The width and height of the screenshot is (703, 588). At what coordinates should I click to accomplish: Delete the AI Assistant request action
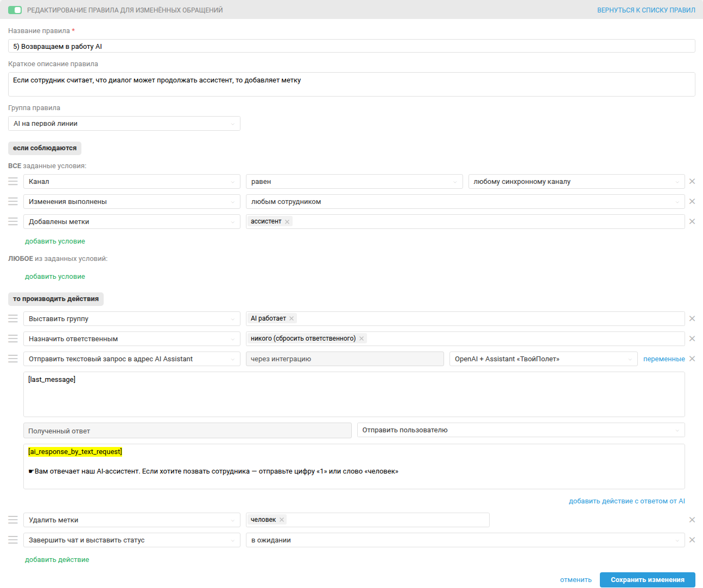(692, 359)
